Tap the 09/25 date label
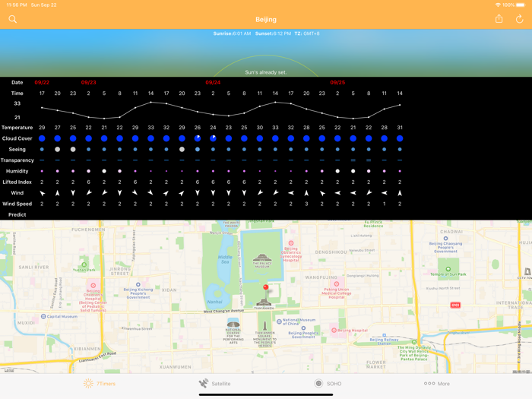The width and height of the screenshot is (532, 399). click(337, 82)
